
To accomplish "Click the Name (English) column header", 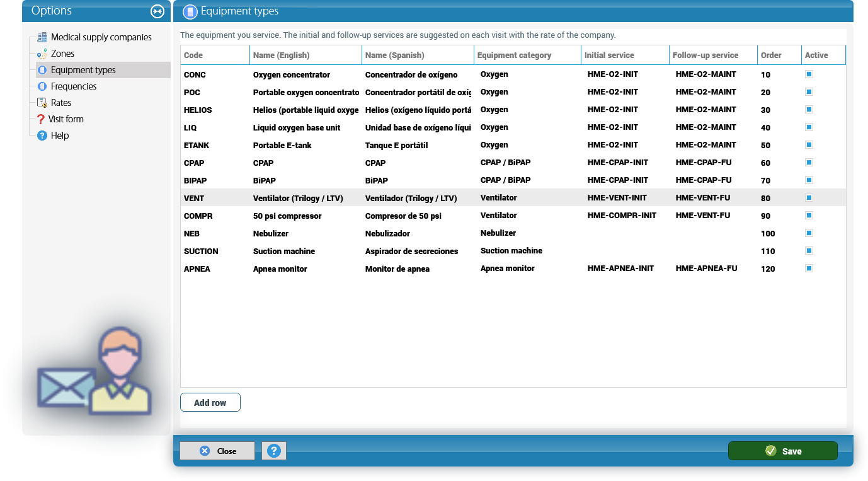I will pyautogui.click(x=306, y=55).
